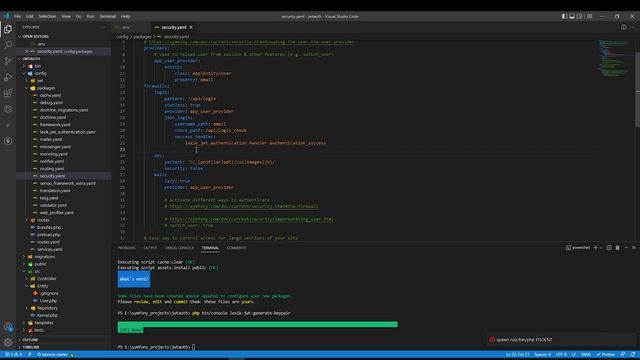
Task: Expand the bin folder
Action: pyautogui.click(x=37, y=66)
